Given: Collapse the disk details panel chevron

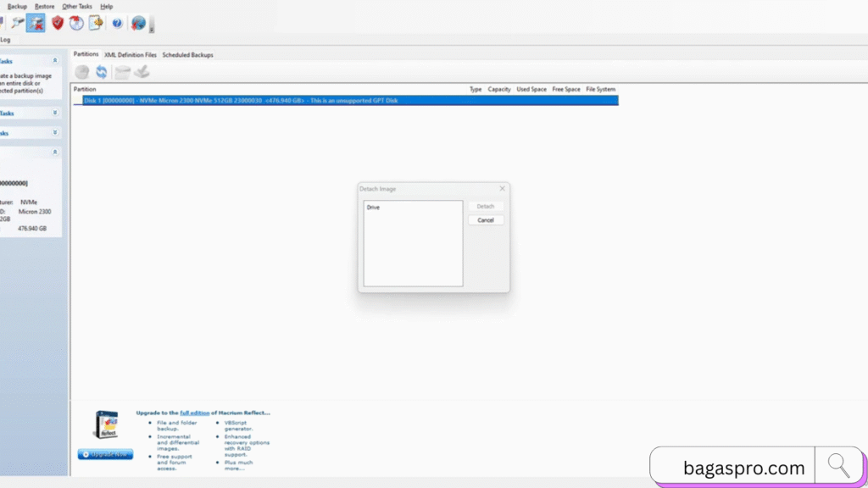Looking at the screenshot, I should (56, 152).
